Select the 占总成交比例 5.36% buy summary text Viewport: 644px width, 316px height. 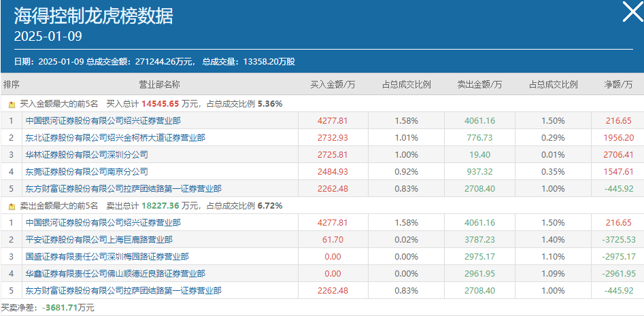click(x=245, y=104)
